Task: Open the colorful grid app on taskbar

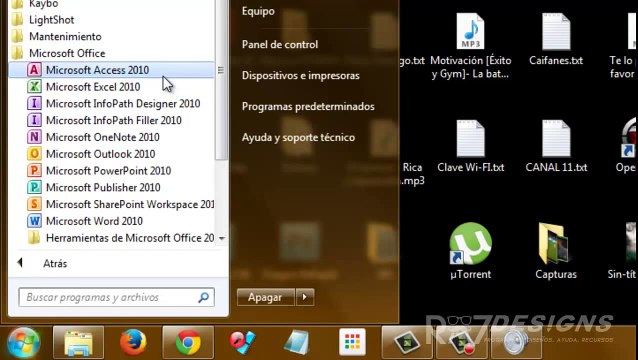Action: [352, 343]
